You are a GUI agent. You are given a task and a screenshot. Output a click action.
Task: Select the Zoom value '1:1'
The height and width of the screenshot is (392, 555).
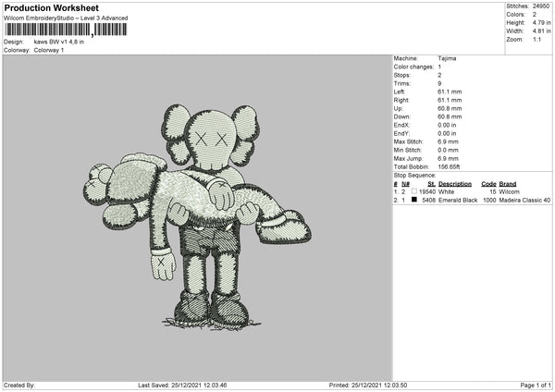point(536,39)
